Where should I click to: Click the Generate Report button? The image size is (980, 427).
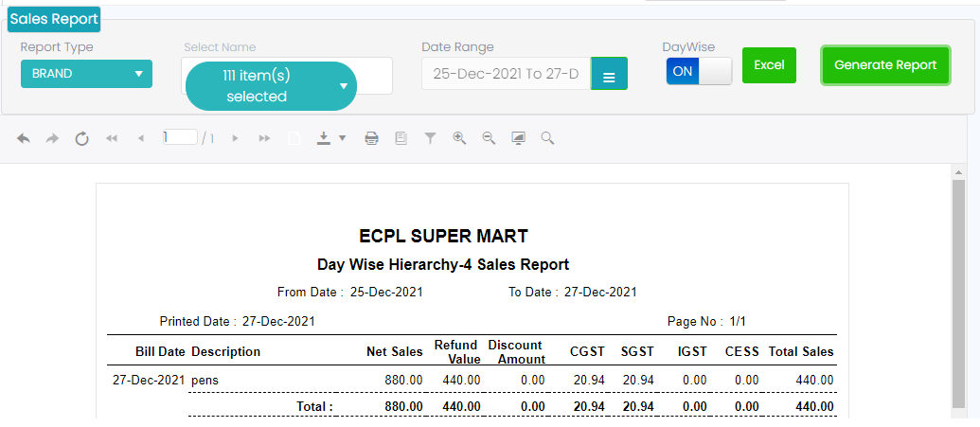pos(885,65)
